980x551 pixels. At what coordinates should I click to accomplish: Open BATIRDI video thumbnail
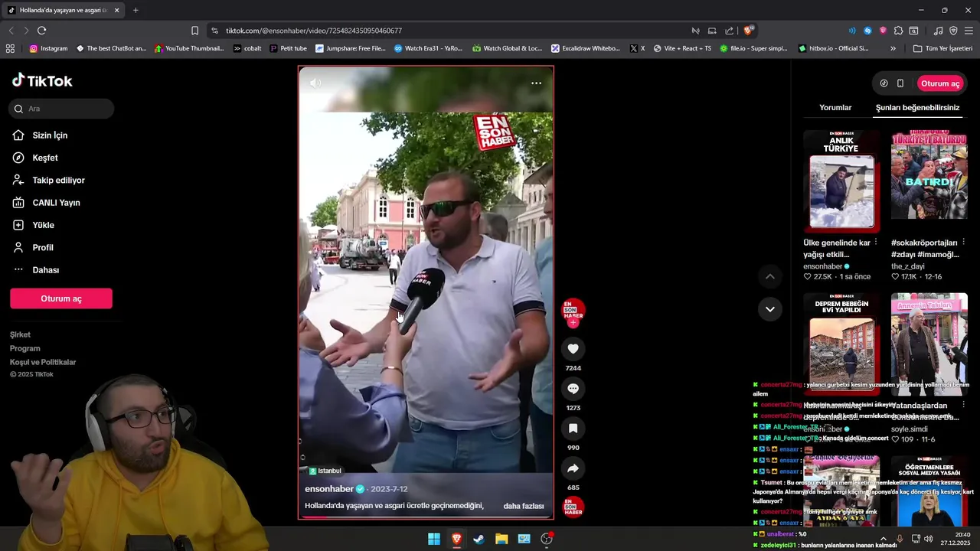tap(929, 181)
